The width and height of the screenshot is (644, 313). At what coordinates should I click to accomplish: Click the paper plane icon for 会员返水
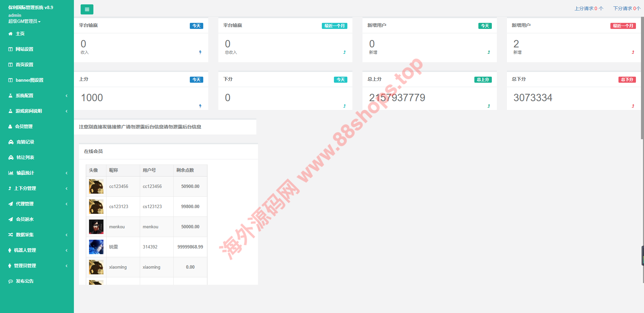pos(11,219)
